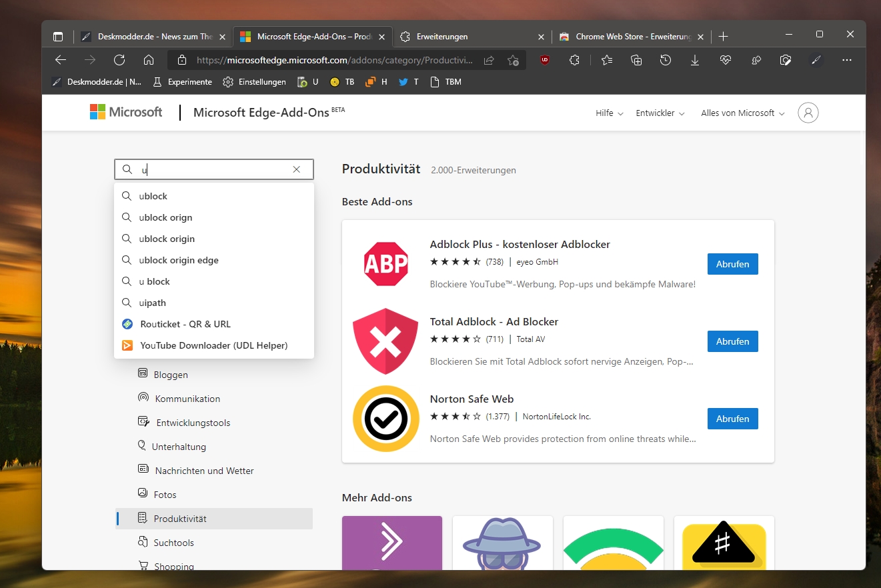
Task: Open browsing History via the clock icon
Action: click(x=665, y=60)
